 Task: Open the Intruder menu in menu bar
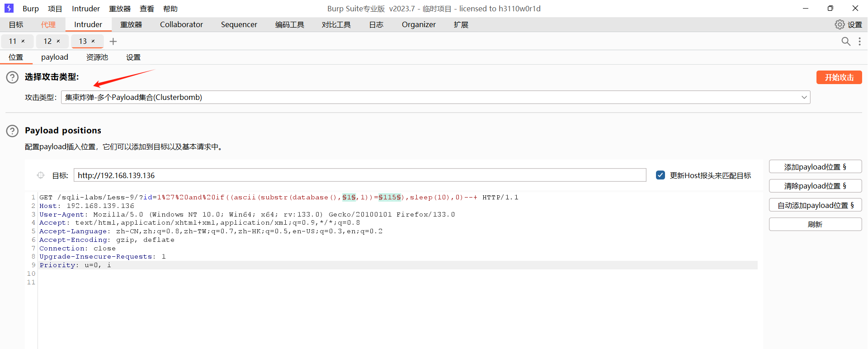[86, 9]
